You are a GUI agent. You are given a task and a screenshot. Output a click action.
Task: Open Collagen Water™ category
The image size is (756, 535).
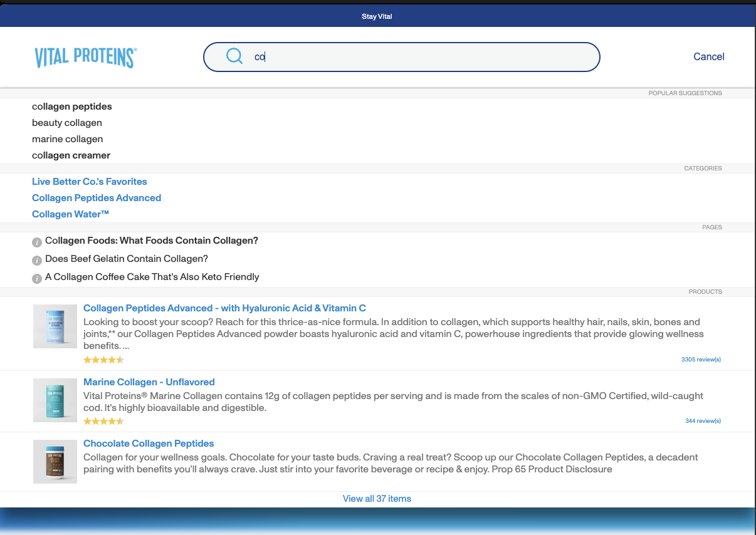pos(71,214)
